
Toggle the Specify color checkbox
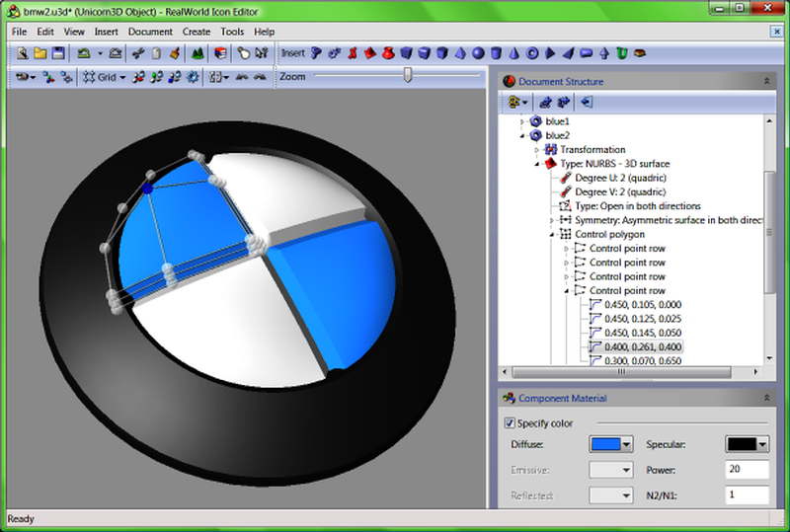(x=510, y=423)
